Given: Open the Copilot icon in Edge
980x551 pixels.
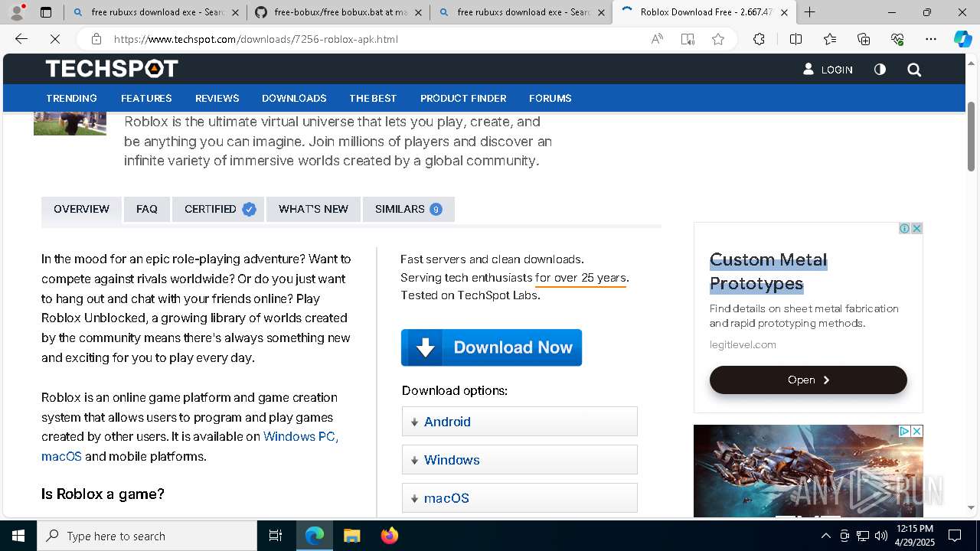Looking at the screenshot, I should (x=962, y=39).
